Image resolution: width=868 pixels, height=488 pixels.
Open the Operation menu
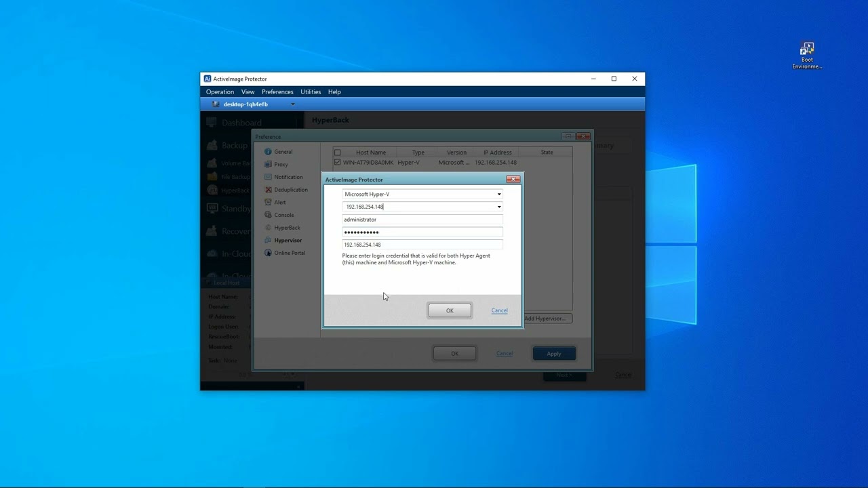coord(220,91)
